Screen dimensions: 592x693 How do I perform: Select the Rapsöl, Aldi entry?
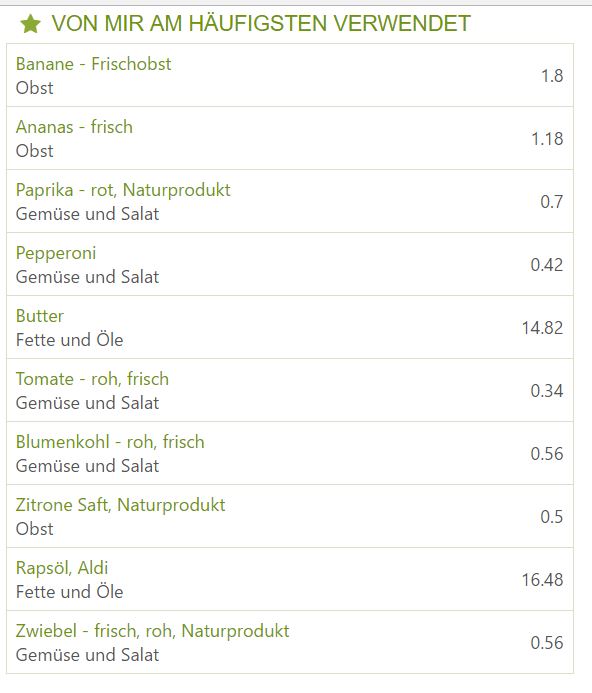click(x=62, y=568)
